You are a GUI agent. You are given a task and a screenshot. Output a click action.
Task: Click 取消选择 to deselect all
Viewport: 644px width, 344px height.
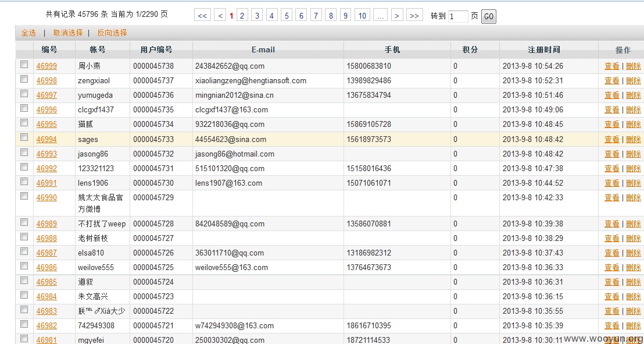[68, 33]
